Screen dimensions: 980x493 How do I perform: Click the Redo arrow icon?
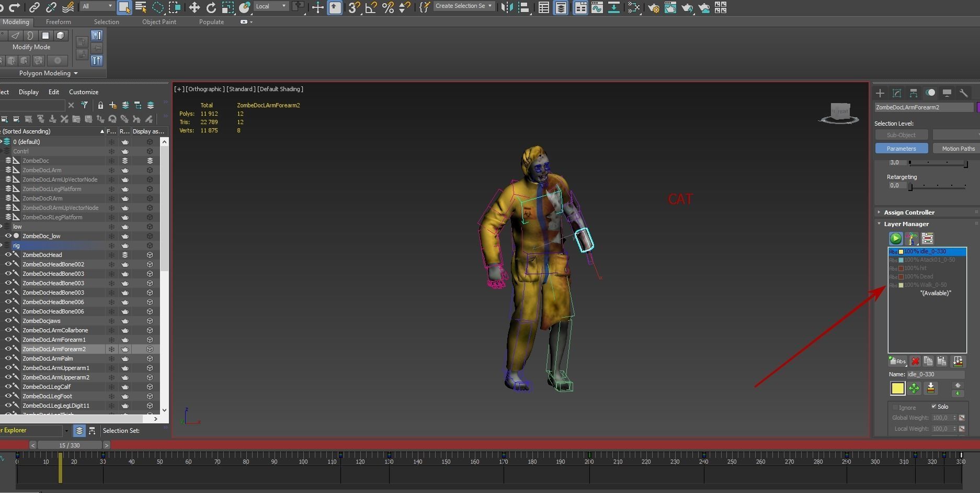pyautogui.click(x=15, y=7)
